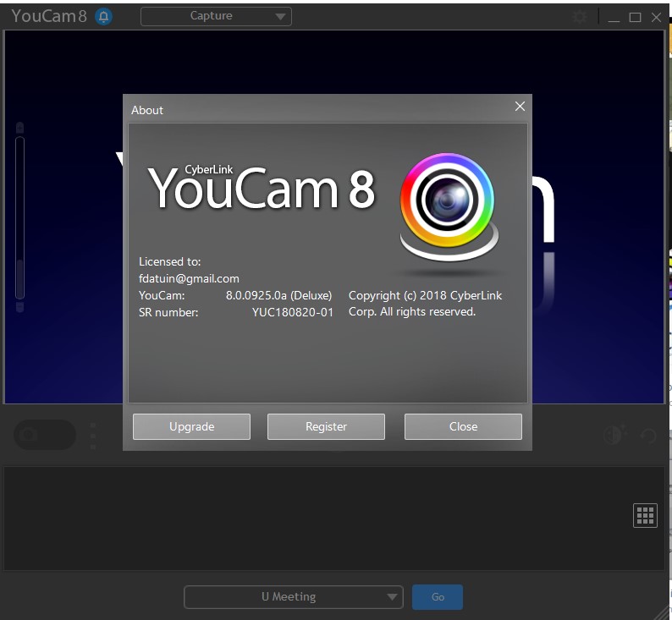Open the notification bell next to YouCam 8
This screenshot has width=672, height=620.
[x=104, y=17]
